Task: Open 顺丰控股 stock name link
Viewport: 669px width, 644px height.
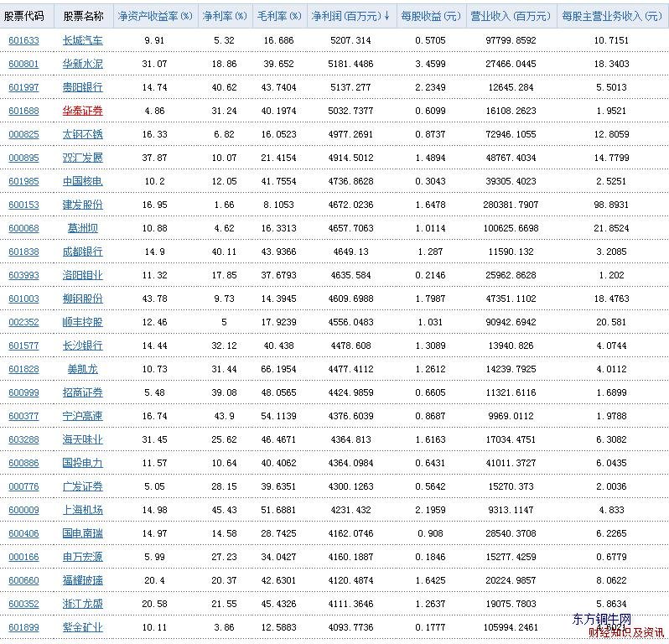Action: point(83,322)
